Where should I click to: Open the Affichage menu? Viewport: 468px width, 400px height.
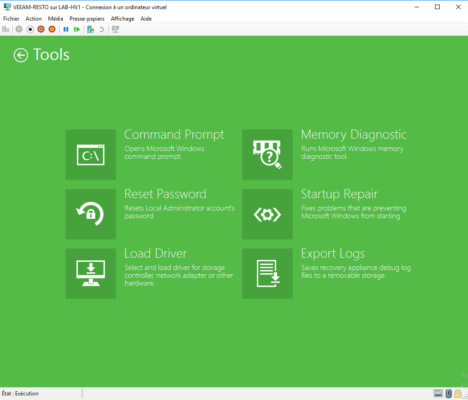tap(122, 19)
